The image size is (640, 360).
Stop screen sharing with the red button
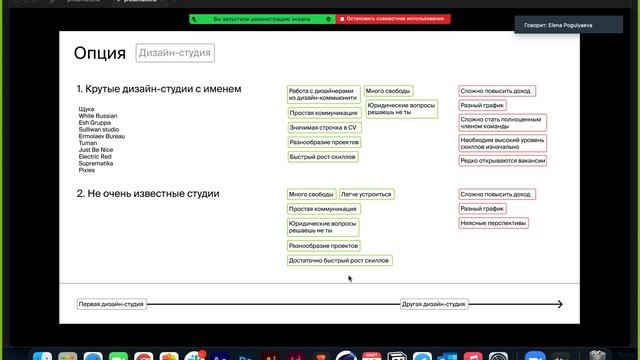(393, 19)
